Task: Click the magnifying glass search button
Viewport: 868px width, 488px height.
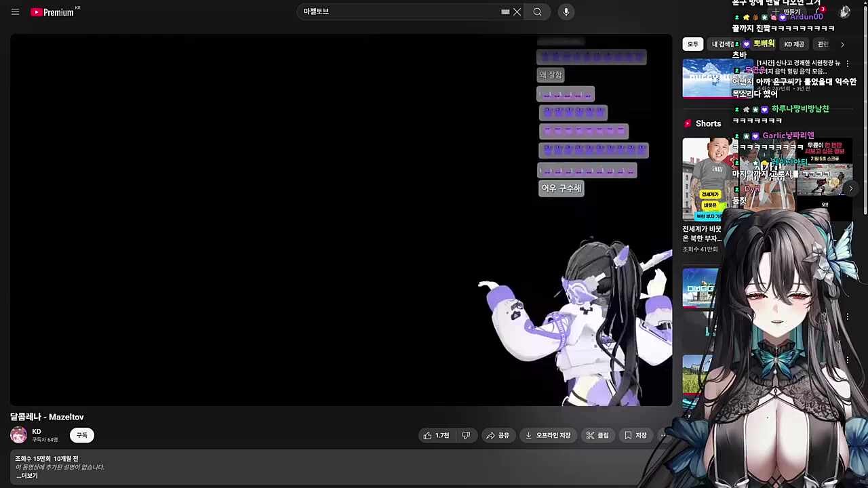Action: [x=537, y=12]
